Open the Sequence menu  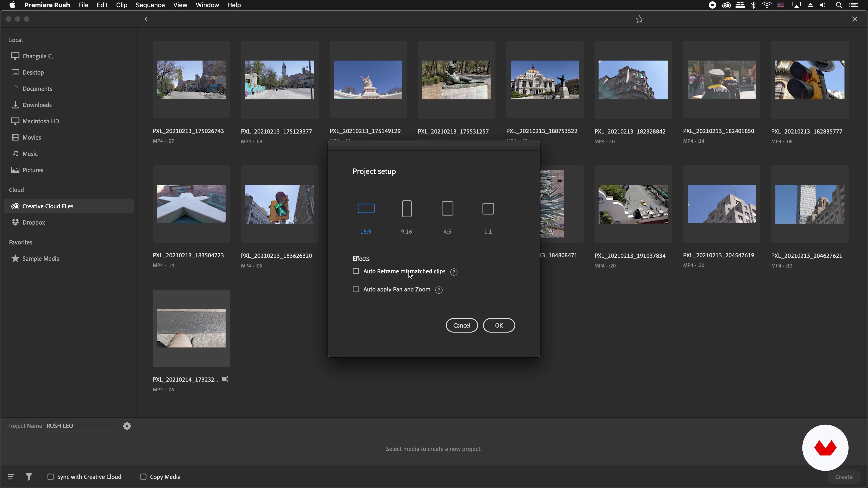click(150, 5)
